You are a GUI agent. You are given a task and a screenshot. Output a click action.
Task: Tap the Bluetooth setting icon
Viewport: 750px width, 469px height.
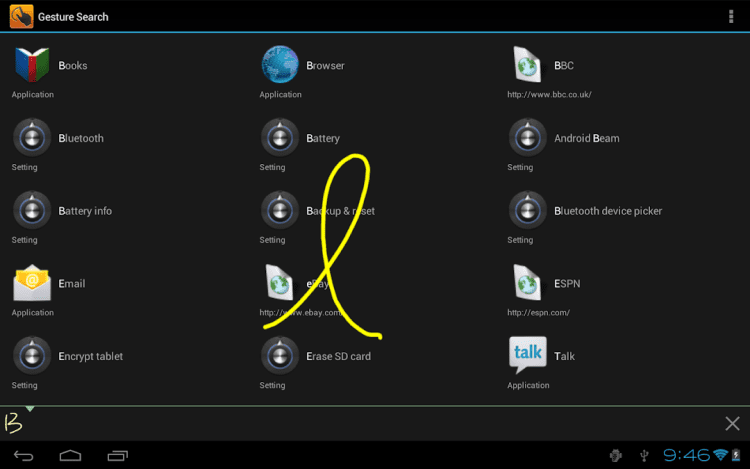(32, 138)
